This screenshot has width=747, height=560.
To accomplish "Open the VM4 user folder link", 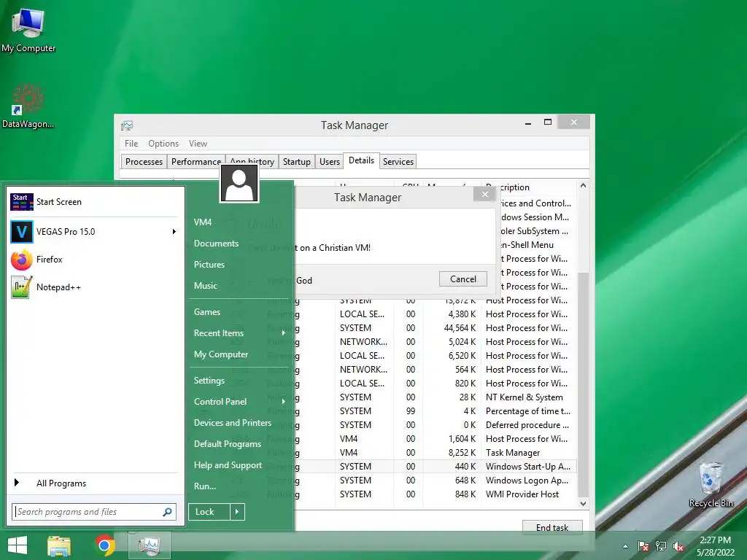I will click(x=203, y=222).
